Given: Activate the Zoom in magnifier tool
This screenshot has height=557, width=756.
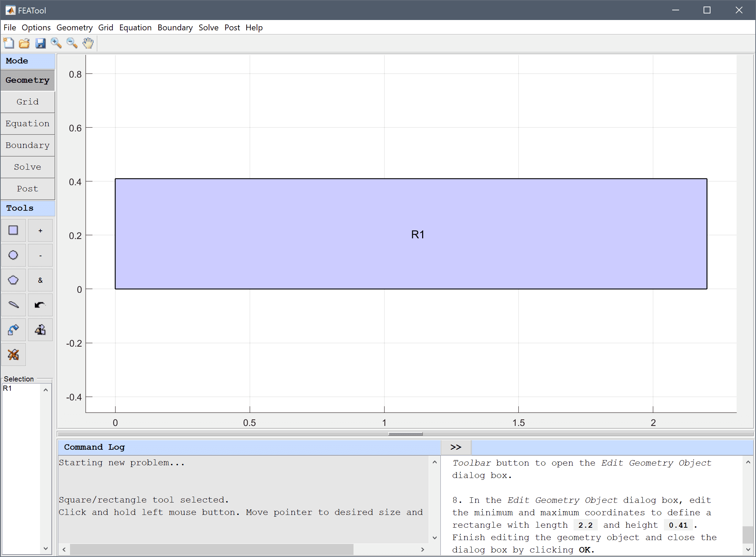Looking at the screenshot, I should [56, 43].
